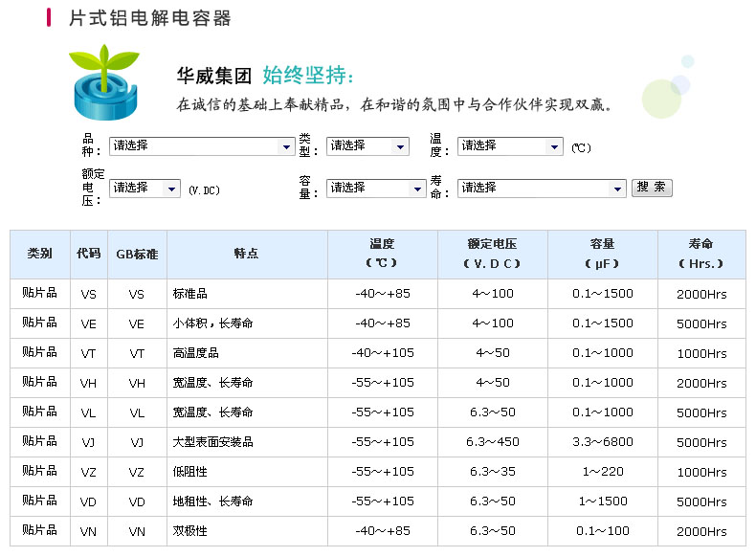The image size is (756, 557).
Task: Select the VL code cell
Action: [89, 412]
